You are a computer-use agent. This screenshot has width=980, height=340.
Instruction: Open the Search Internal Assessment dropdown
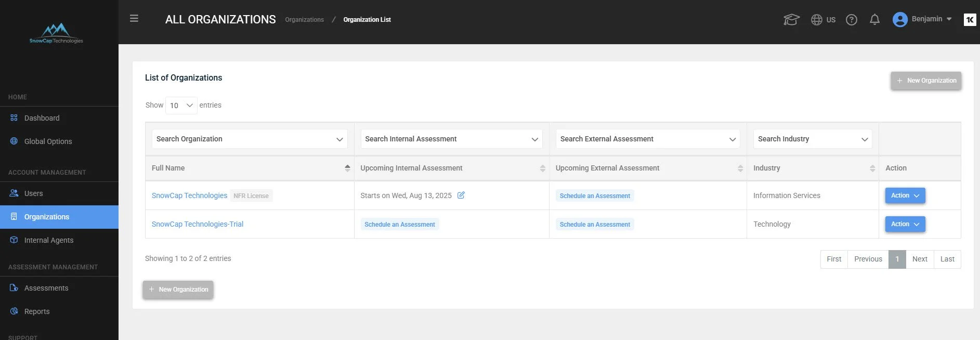[x=451, y=139]
